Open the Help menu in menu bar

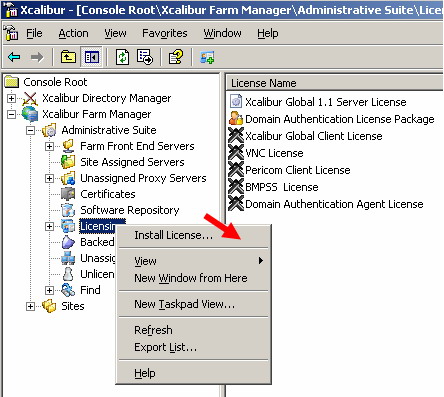coord(268,33)
